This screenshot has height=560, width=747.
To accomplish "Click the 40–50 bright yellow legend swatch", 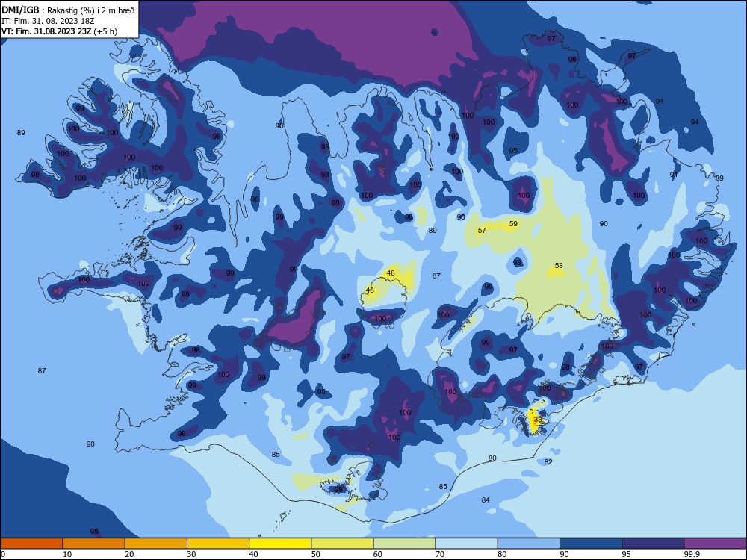I will click(280, 544).
